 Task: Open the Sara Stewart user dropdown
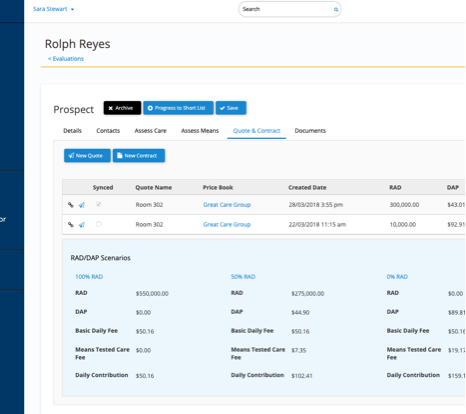point(53,9)
